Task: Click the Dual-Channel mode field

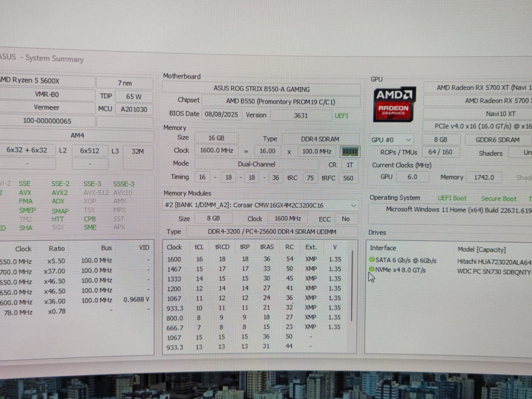Action: pos(256,164)
